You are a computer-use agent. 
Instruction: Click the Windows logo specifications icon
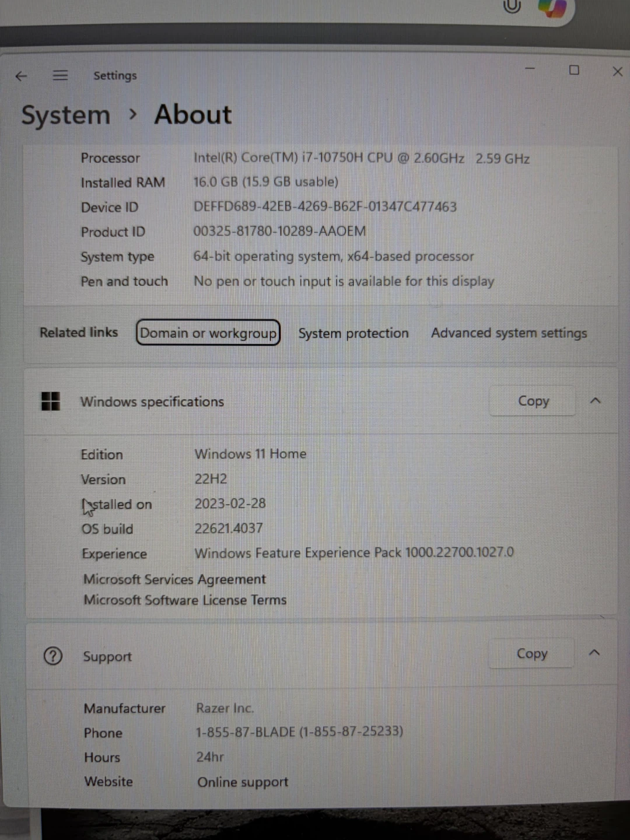pyautogui.click(x=51, y=401)
